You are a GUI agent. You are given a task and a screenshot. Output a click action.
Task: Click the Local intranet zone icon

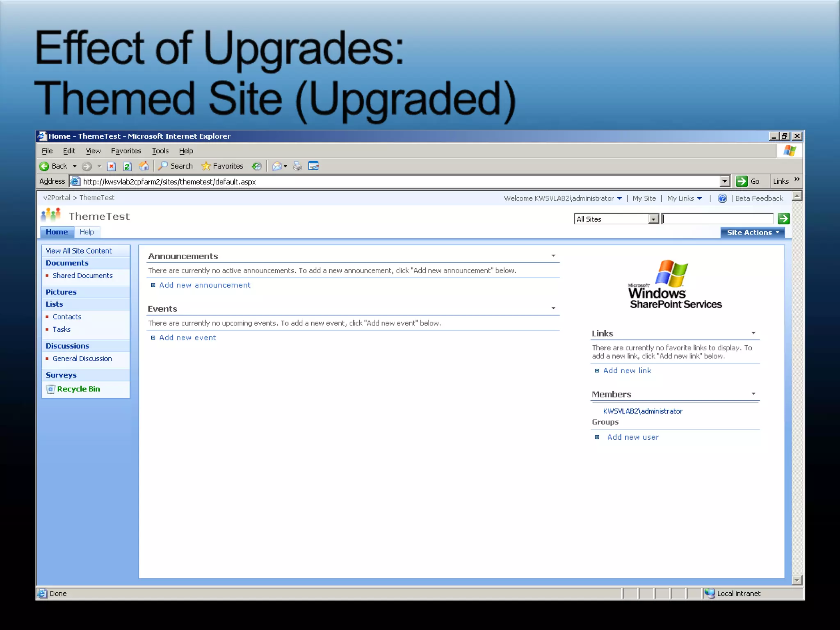[710, 593]
